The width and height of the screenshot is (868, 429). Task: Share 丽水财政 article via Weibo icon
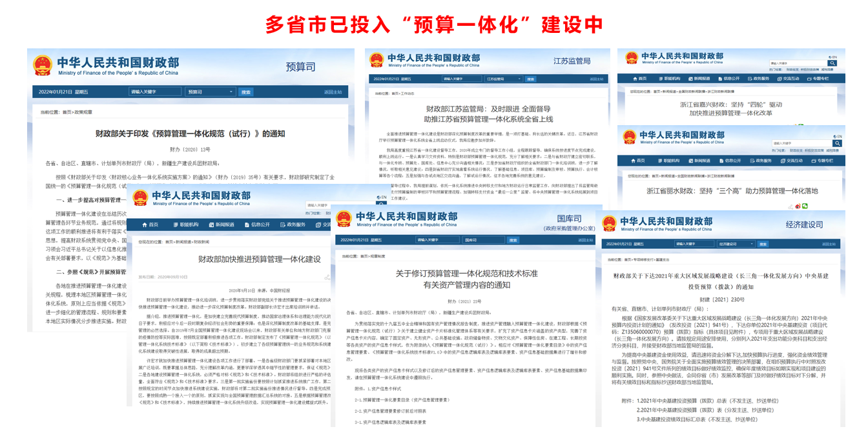[x=798, y=206]
